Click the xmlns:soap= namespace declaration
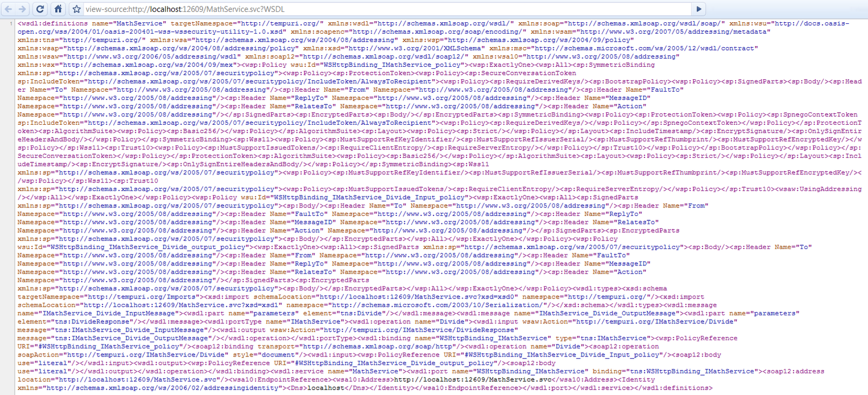The image size is (868, 395). point(622,23)
